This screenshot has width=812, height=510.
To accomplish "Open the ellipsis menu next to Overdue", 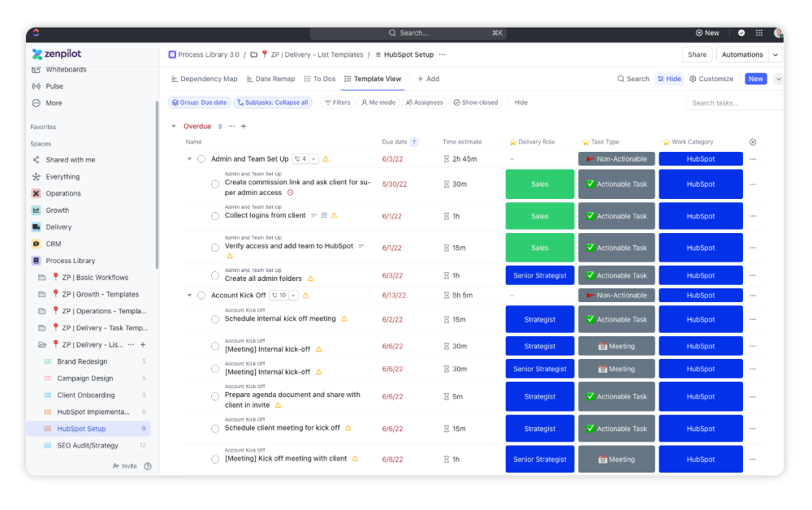I will 231,127.
